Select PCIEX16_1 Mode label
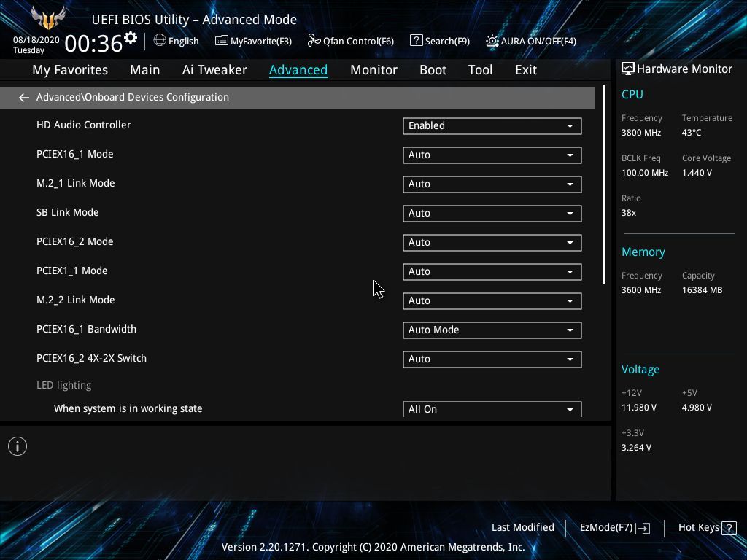The width and height of the screenshot is (747, 560). (75, 155)
